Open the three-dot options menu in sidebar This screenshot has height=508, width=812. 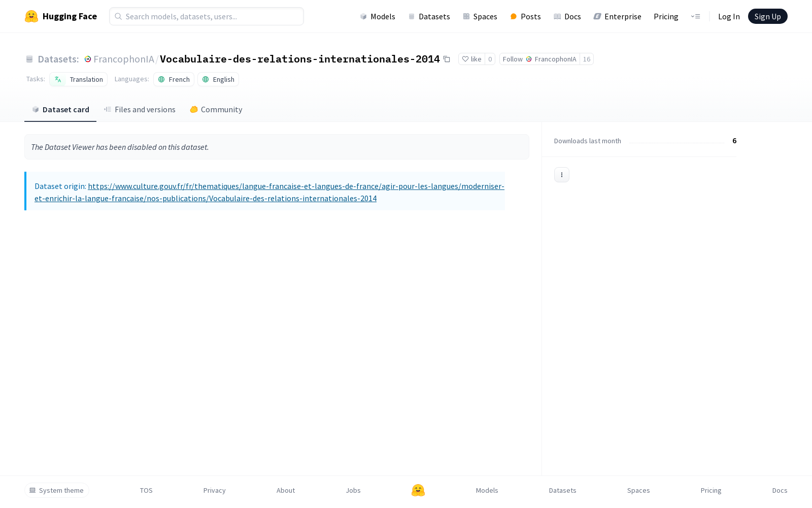pyautogui.click(x=562, y=175)
